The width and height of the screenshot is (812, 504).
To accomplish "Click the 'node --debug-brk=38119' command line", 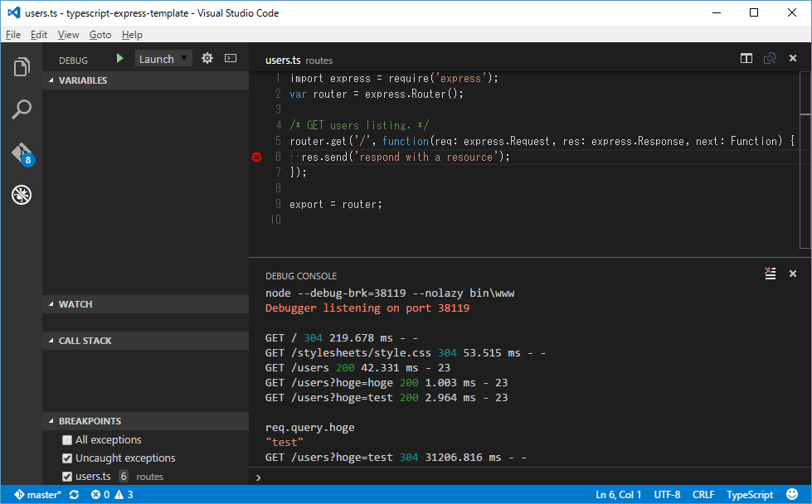I will 390,293.
